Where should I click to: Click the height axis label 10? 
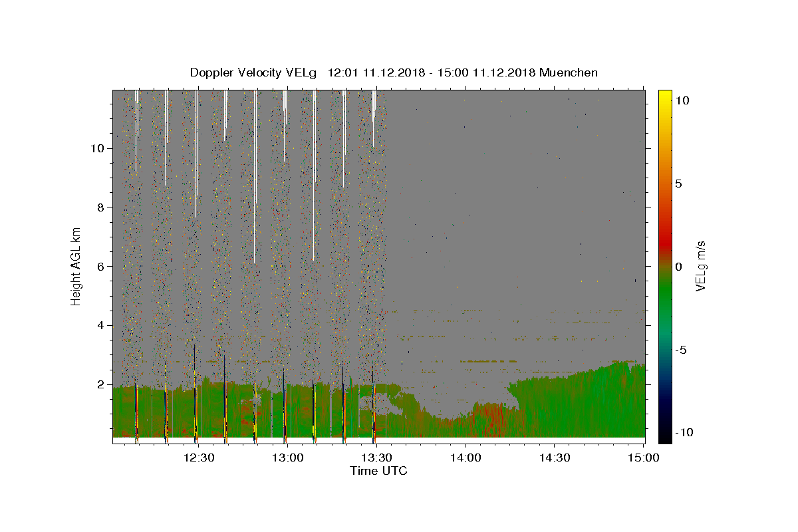96,148
